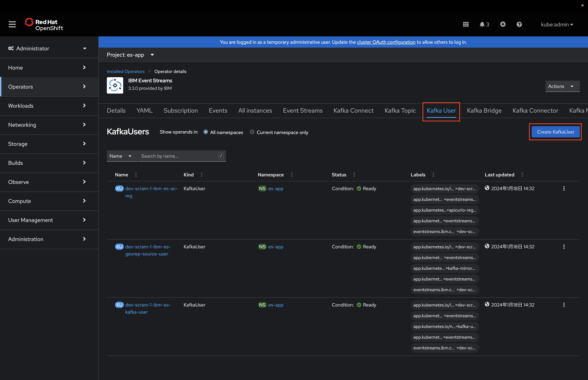The height and width of the screenshot is (380, 588).
Task: Open the Name filter type dropdown
Action: coord(122,156)
